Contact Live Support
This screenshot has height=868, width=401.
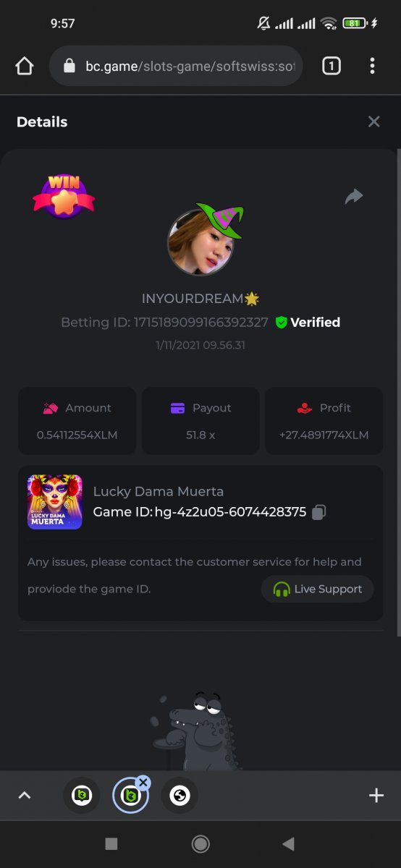[x=317, y=589]
